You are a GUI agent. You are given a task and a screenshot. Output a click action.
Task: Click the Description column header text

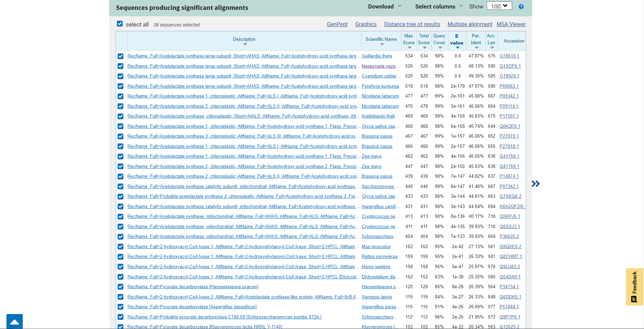pos(244,39)
